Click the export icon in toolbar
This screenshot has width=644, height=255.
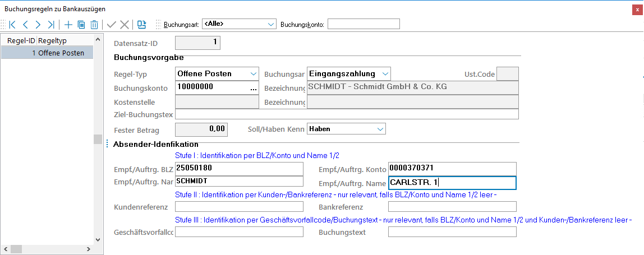(x=142, y=25)
